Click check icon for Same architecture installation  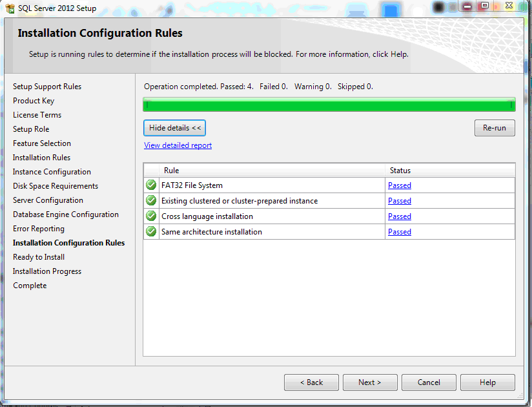point(151,232)
